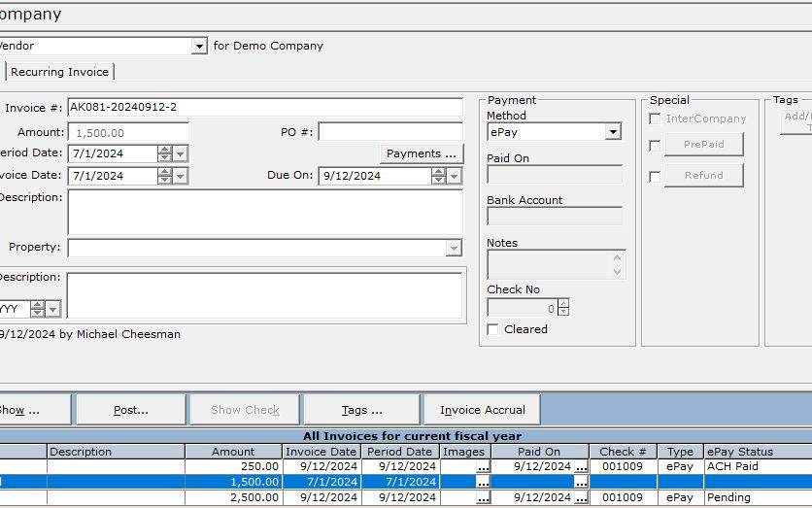This screenshot has height=508, width=812.
Task: Click into the Invoice # field
Action: (x=264, y=108)
